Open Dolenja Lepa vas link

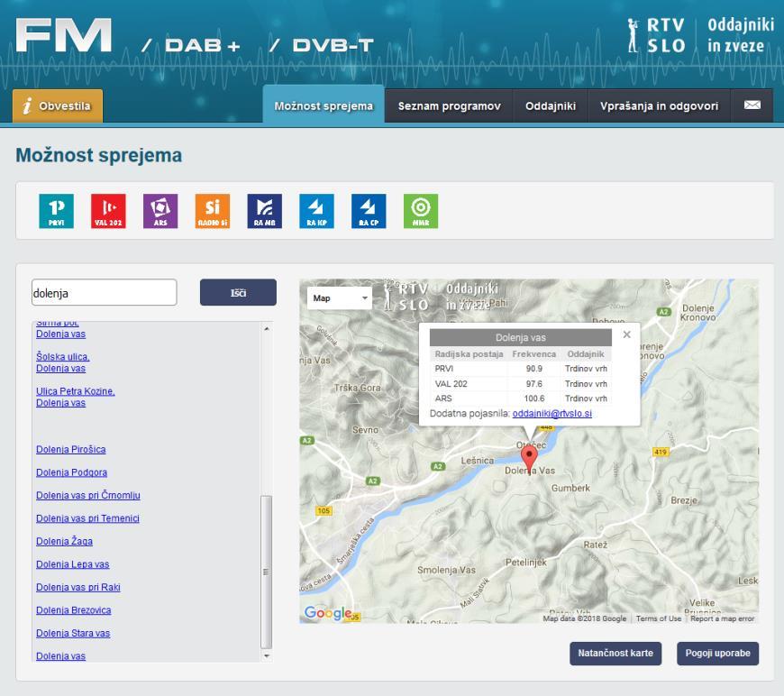(x=72, y=564)
